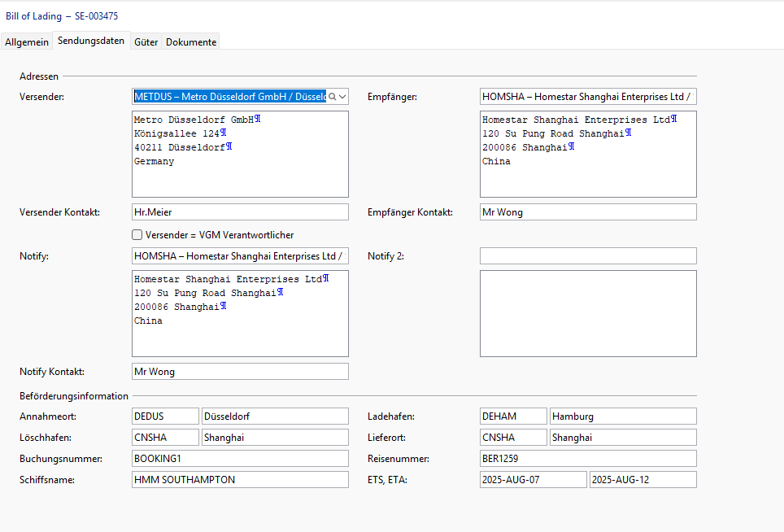
Task: Click the Empfänger label
Action: 392,97
